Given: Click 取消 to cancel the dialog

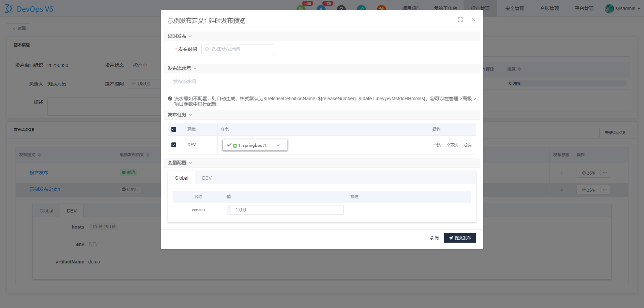Looking at the screenshot, I should coord(434,238).
